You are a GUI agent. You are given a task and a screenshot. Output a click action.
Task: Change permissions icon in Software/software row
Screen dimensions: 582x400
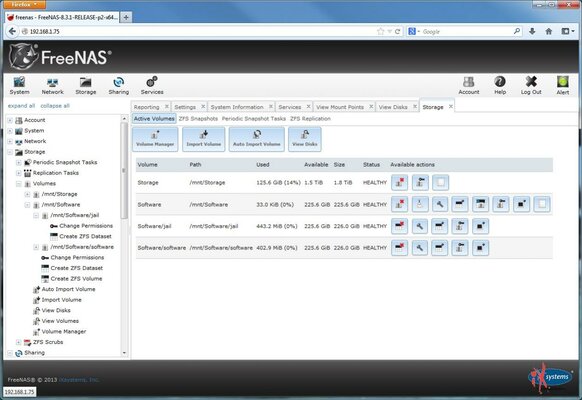click(x=460, y=247)
